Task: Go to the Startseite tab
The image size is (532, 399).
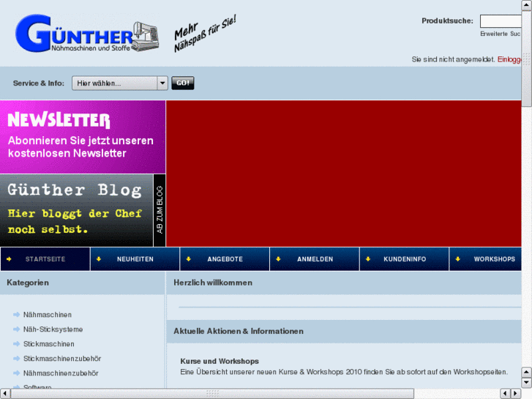Action: 45,259
